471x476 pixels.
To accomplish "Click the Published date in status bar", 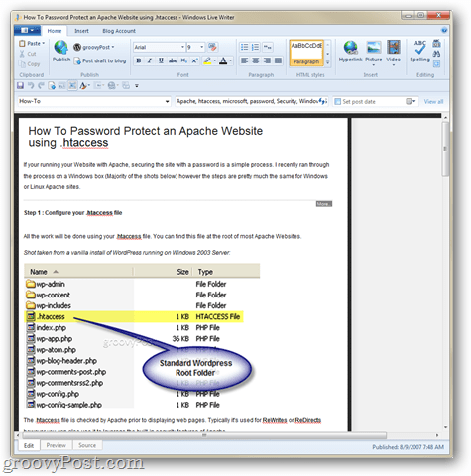I will click(408, 447).
